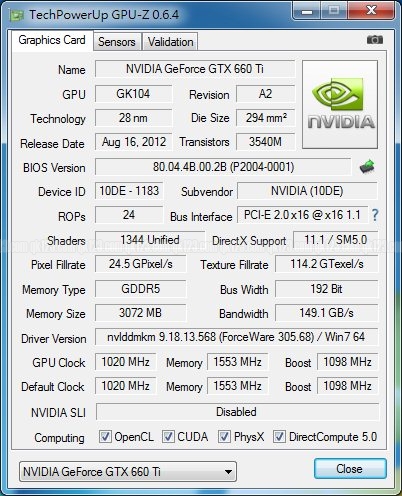Click the NVIDIA SLI field showing Disabled

[x=237, y=412]
